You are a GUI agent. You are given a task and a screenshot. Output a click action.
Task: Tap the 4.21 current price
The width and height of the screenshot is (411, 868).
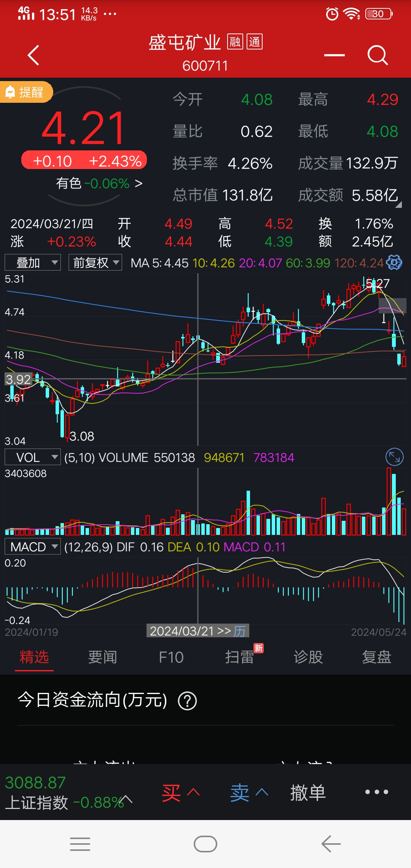click(x=83, y=128)
